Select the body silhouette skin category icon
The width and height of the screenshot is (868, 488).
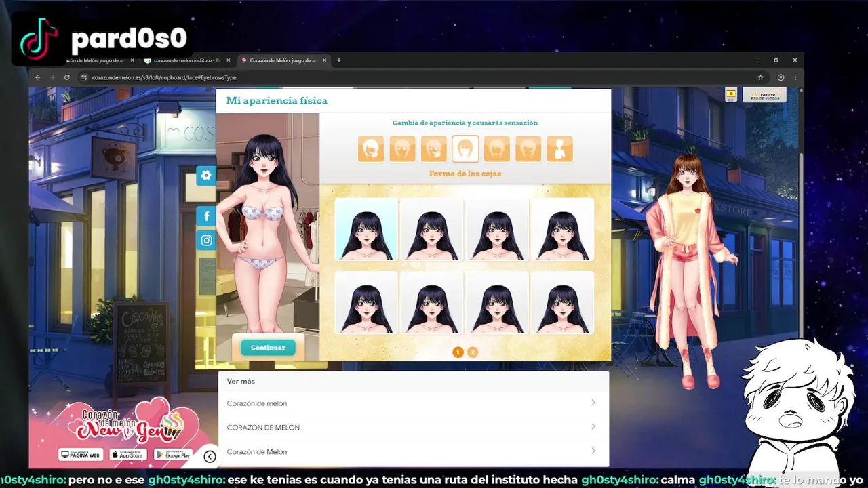(559, 149)
